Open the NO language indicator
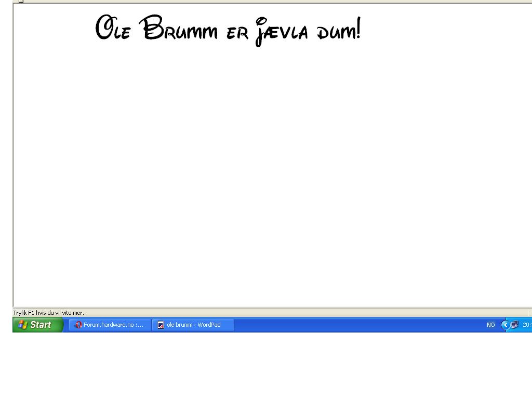 (x=490, y=325)
